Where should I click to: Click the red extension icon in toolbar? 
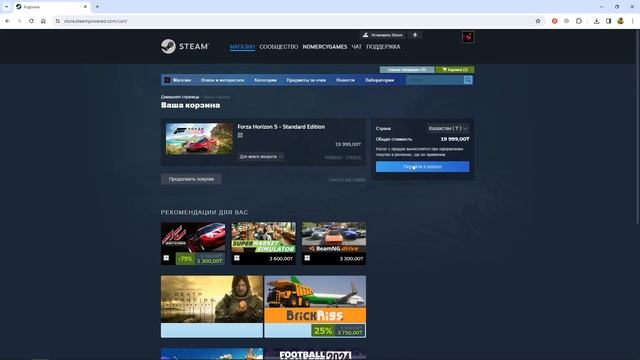pos(554,21)
